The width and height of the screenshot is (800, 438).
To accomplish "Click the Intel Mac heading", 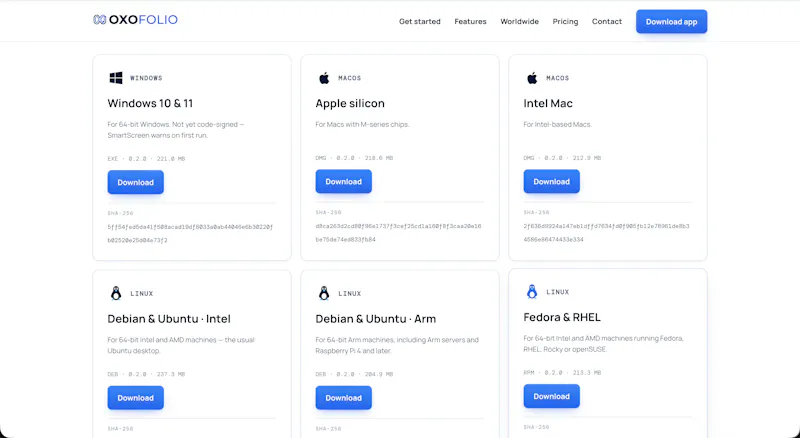I will 548,103.
